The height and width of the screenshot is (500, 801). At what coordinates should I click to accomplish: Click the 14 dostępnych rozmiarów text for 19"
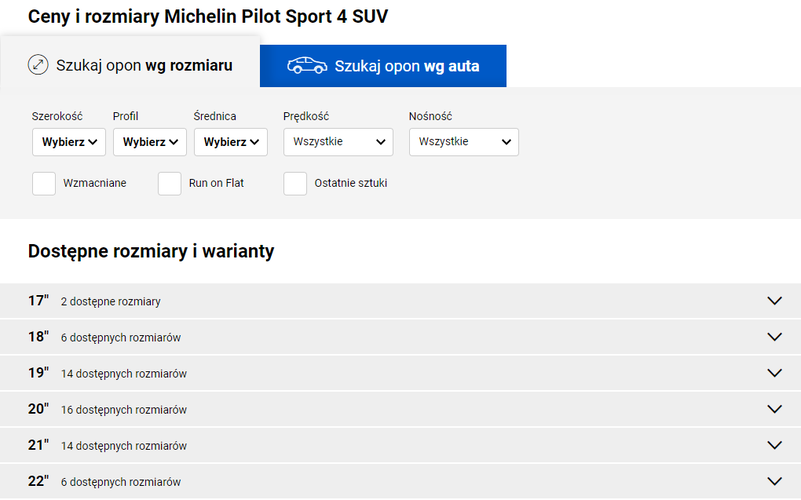[x=124, y=374]
